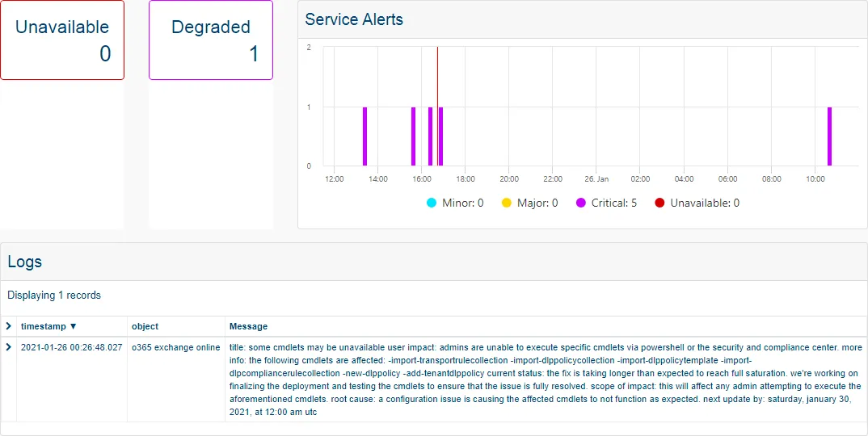This screenshot has height=436, width=868.
Task: Click the yellow Major legend dot
Action: [x=506, y=203]
